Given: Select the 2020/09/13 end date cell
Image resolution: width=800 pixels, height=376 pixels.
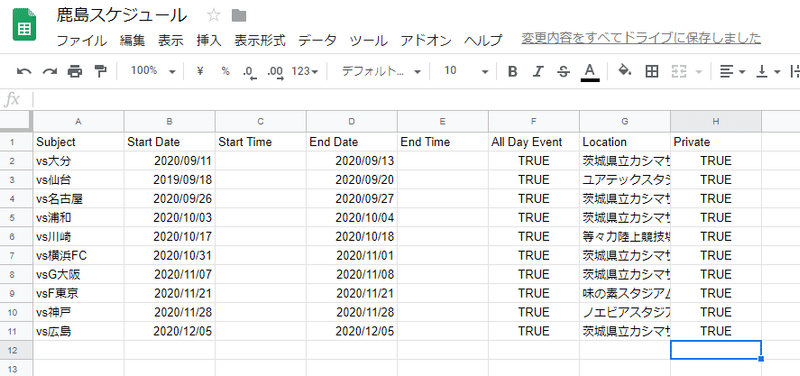Looking at the screenshot, I should click(x=352, y=161).
